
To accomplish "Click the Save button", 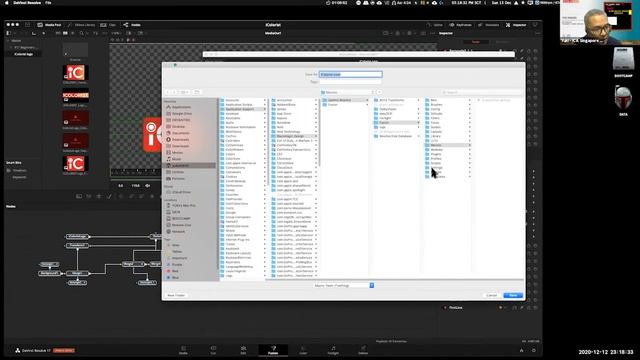I will (x=513, y=295).
